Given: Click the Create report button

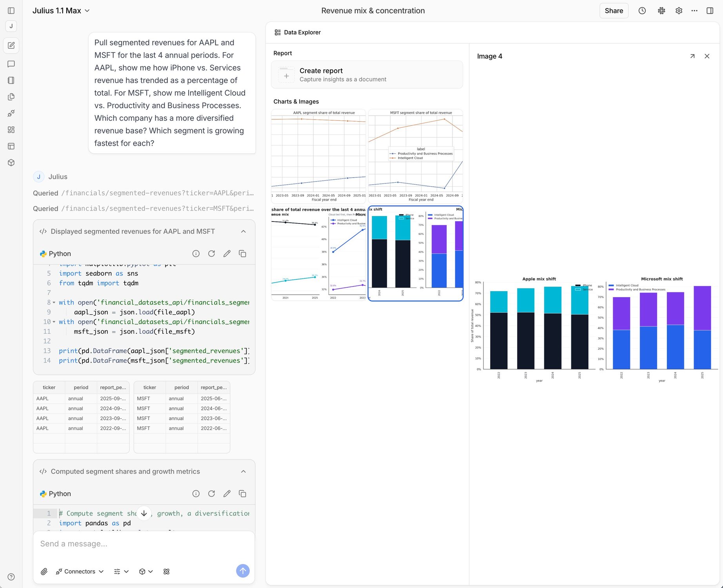Looking at the screenshot, I should [367, 74].
